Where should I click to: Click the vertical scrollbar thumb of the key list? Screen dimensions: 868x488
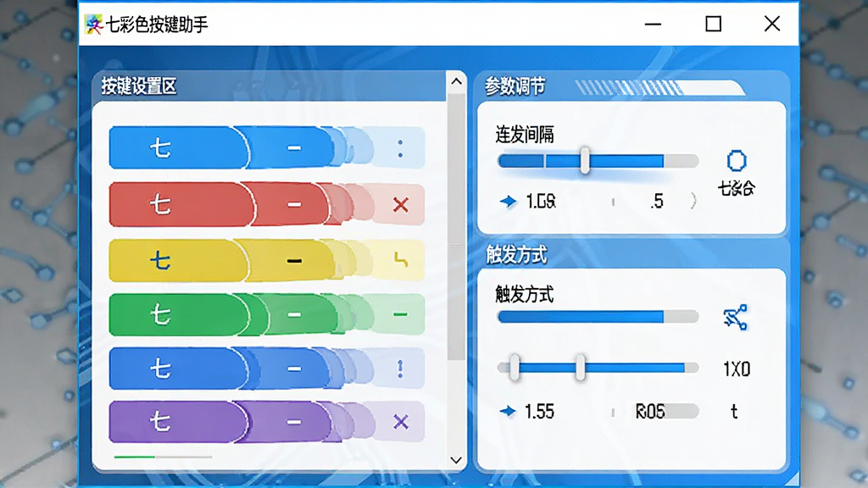click(456, 227)
